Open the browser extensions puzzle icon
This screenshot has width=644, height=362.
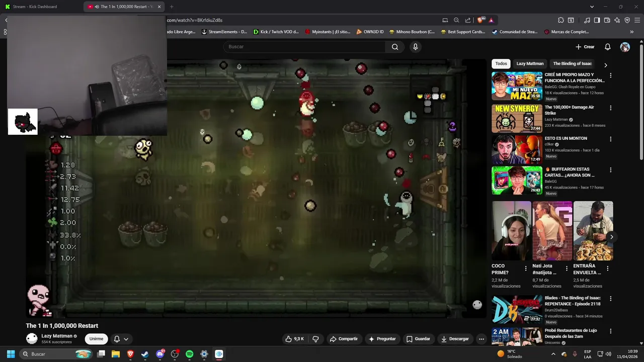point(561,20)
